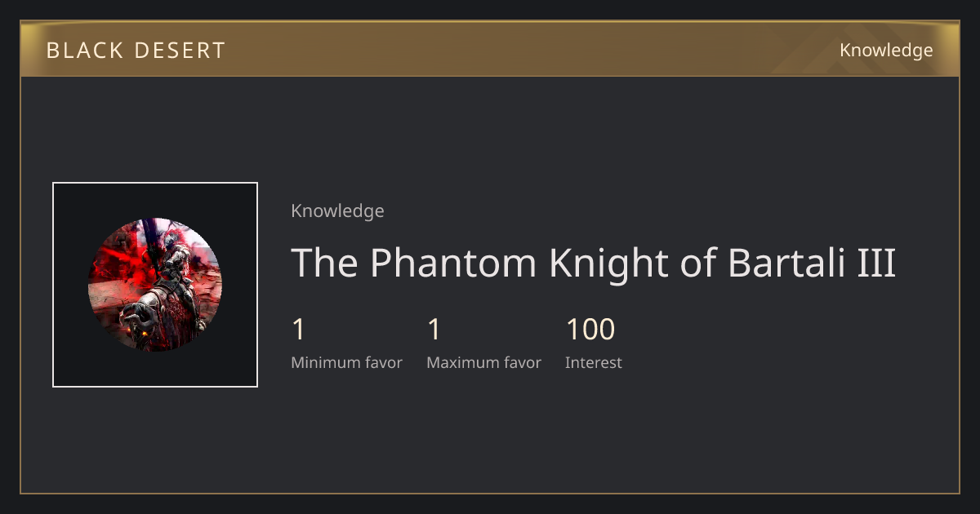Screen dimensions: 980x514
Task: Click the word Knight in the title
Action: [x=606, y=263]
